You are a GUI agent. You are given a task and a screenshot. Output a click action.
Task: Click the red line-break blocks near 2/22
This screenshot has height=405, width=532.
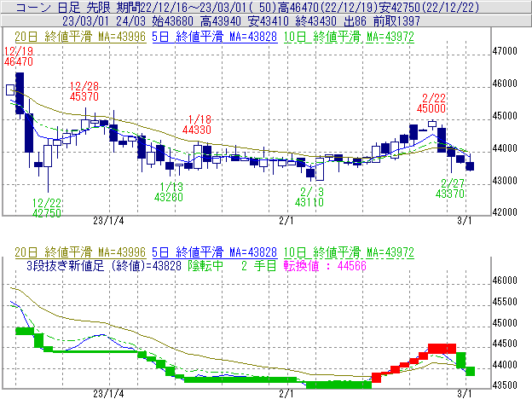pos(442,349)
